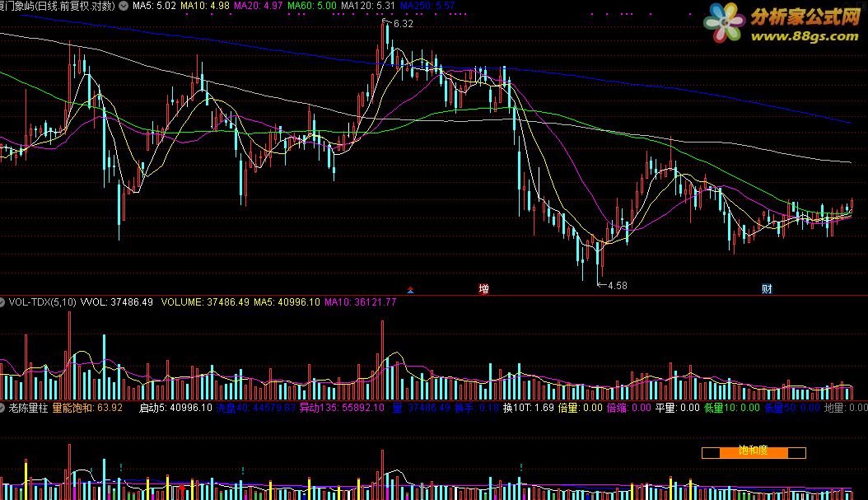Click the 低量50: 0.00 label

(x=792, y=408)
